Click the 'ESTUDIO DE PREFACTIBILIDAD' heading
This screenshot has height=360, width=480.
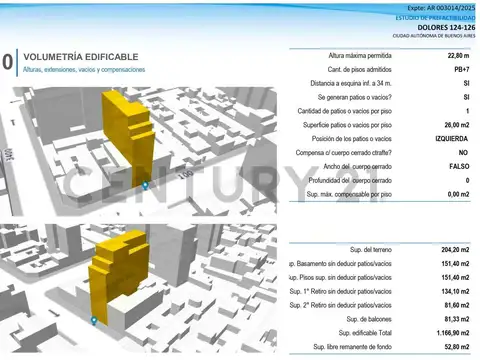[435, 18]
